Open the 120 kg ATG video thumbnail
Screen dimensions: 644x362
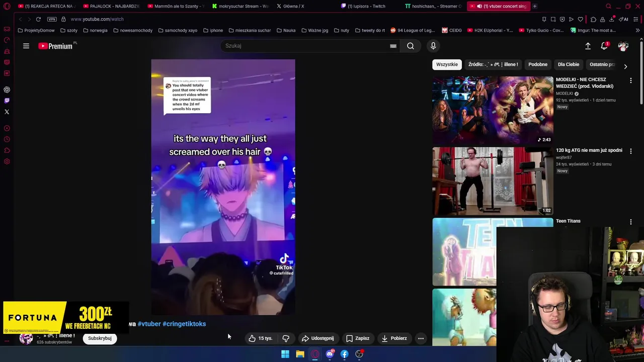493,181
